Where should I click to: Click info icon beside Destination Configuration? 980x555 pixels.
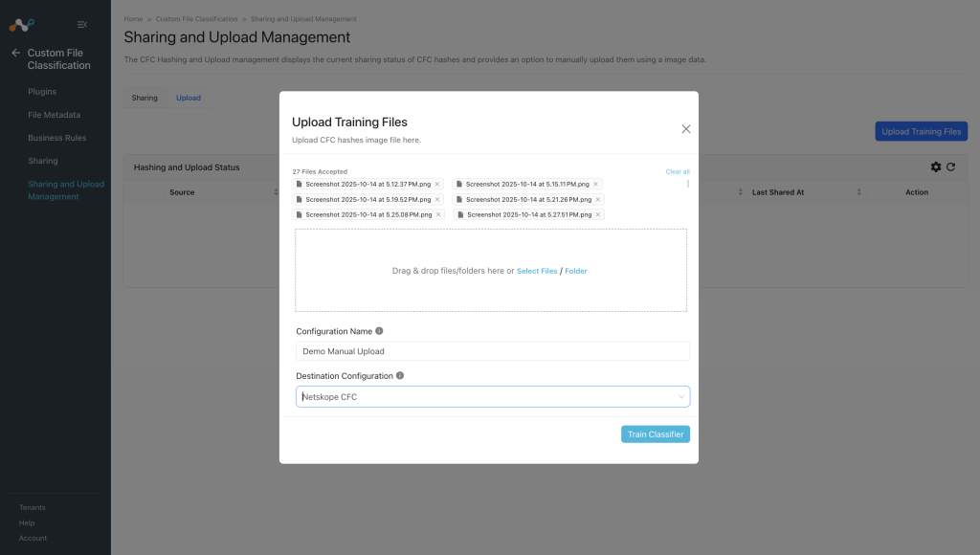coord(400,376)
